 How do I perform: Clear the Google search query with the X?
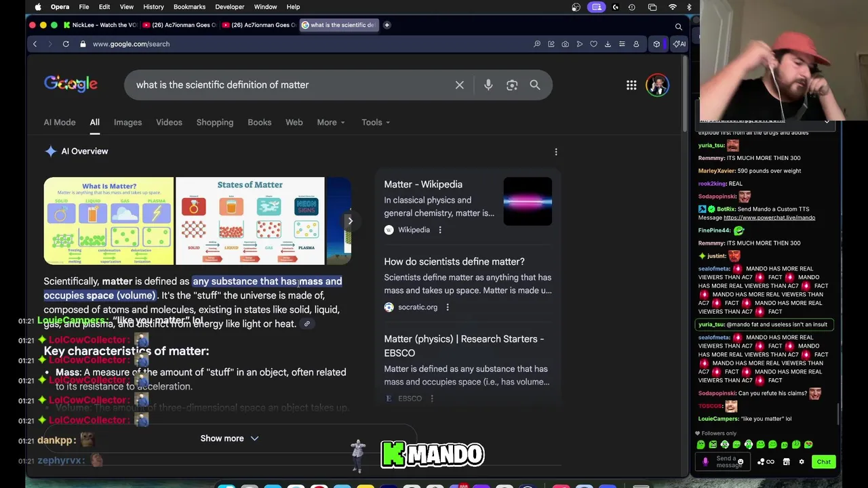[460, 85]
